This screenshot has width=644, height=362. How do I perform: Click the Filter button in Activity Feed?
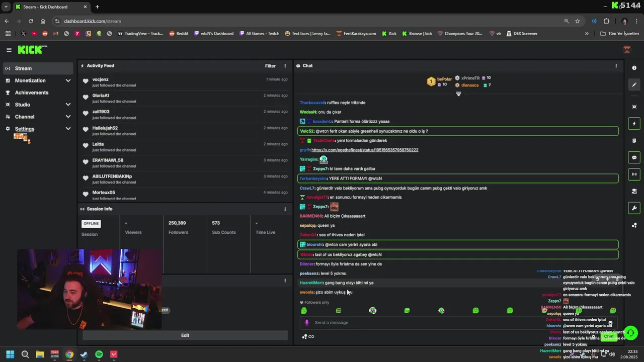[270, 66]
